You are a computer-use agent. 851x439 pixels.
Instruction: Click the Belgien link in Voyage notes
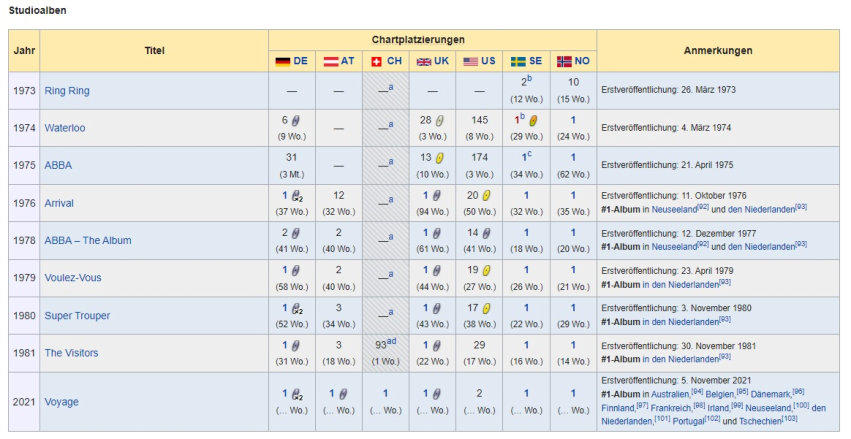click(721, 395)
